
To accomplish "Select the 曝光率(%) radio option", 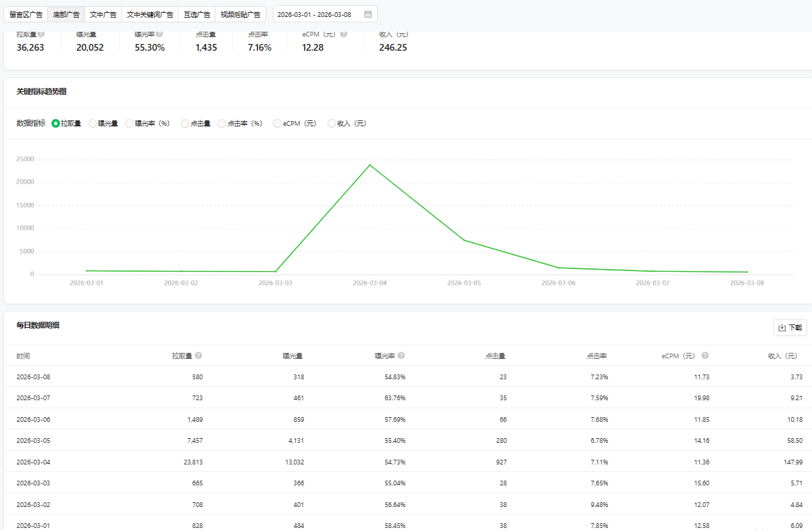I will [x=130, y=124].
